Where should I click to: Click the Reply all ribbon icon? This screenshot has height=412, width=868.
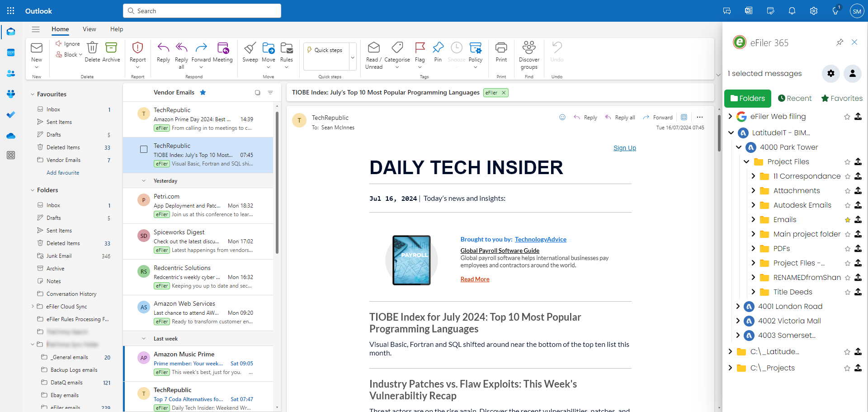[x=181, y=47]
